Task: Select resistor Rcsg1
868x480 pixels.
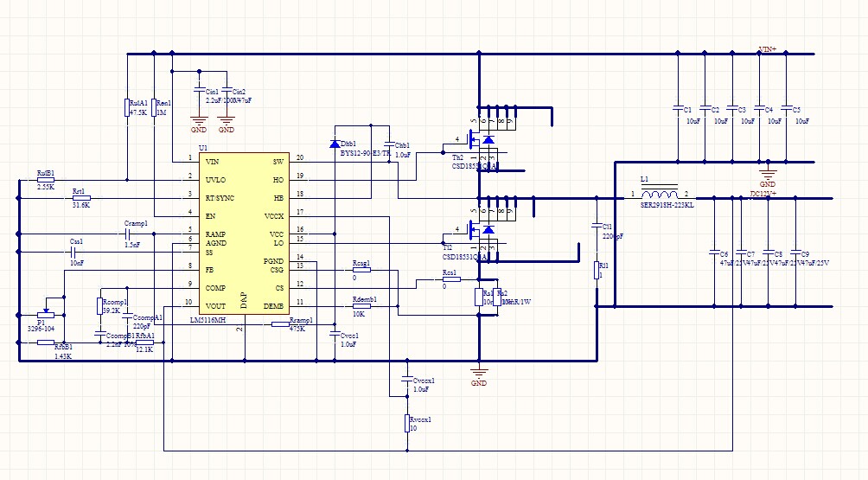Action: [361, 270]
